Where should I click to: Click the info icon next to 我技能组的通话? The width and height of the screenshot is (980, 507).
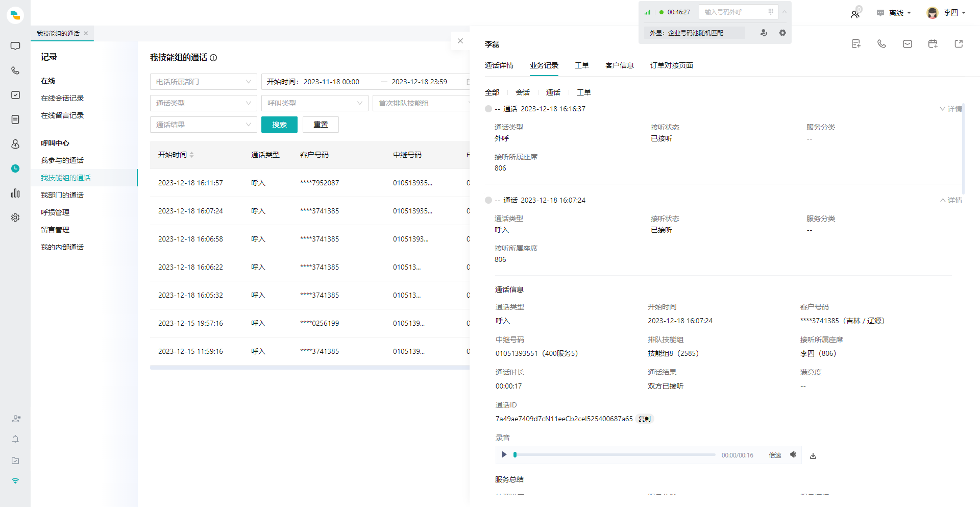[213, 58]
